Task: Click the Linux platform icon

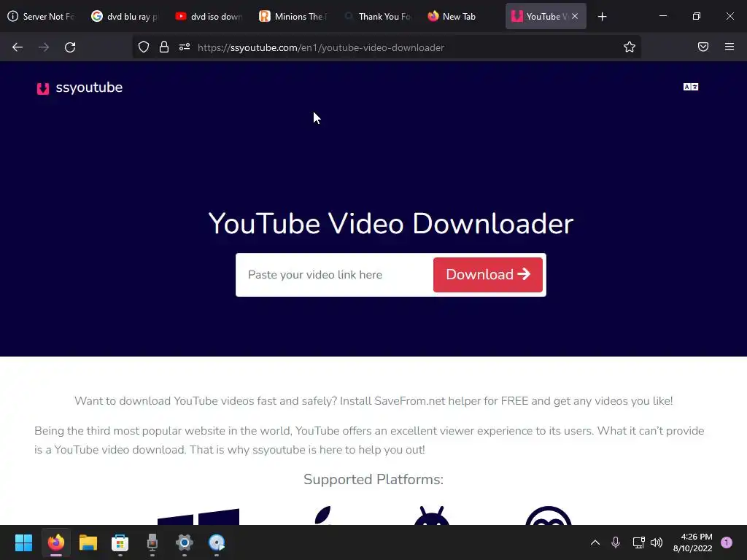Action: [x=549, y=516]
